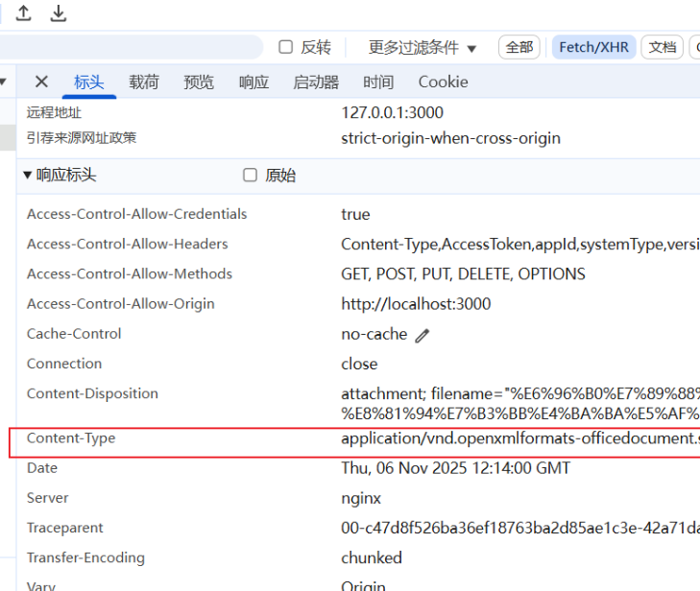The image size is (700, 591).
Task: Click GET, POST, PUT, DELETE, OPTIONS value
Action: 463,273
